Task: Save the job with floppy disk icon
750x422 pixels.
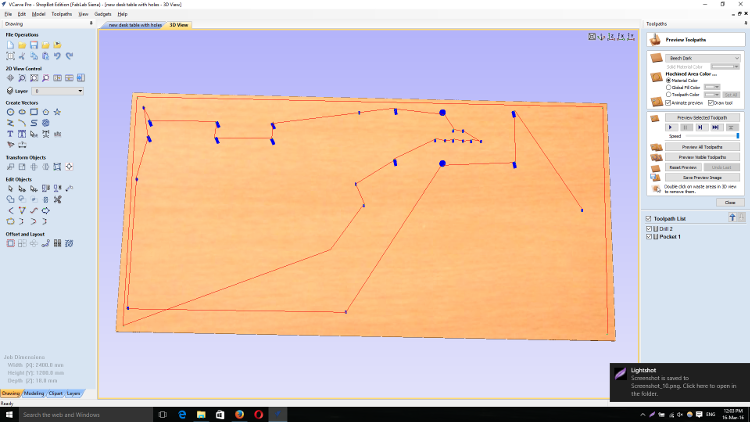Action: coord(33,45)
